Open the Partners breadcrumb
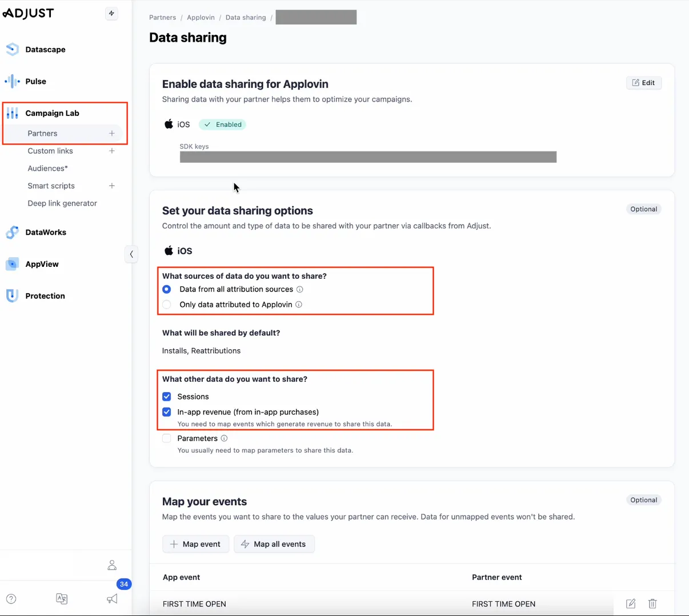The image size is (689, 616). [x=162, y=17]
